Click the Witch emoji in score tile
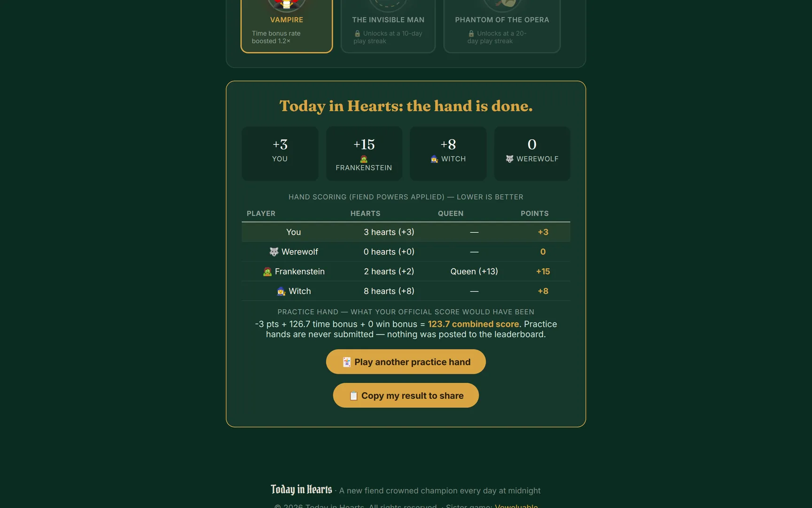The height and width of the screenshot is (508, 812). 434,159
